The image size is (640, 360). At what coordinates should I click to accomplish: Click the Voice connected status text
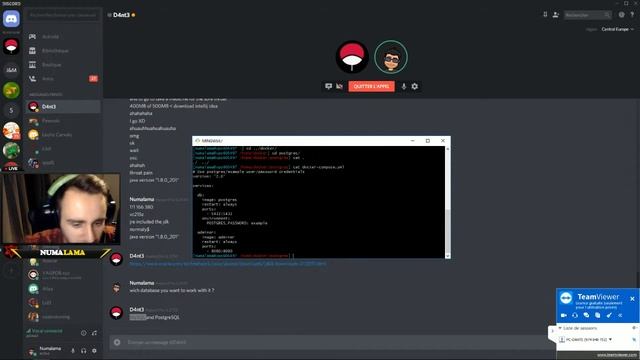[x=47, y=331]
